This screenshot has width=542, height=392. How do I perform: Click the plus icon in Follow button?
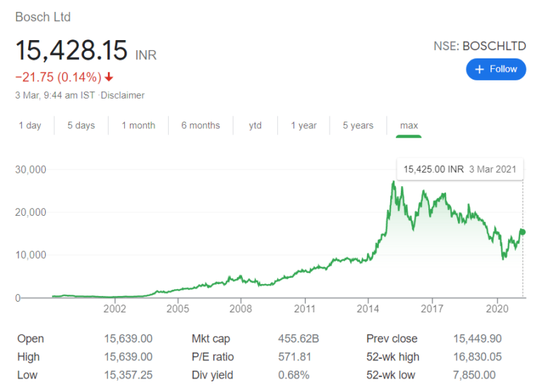point(479,69)
